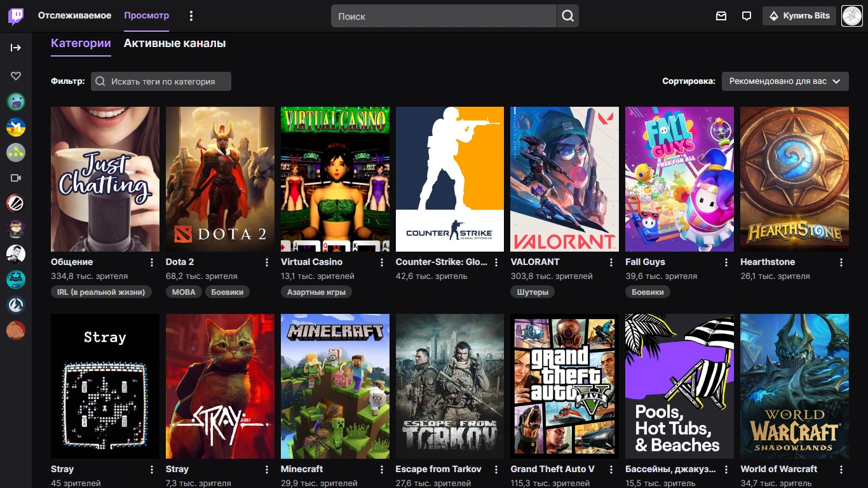Click the Купить Bits button
The width and height of the screenshot is (868, 488).
[x=799, y=16]
